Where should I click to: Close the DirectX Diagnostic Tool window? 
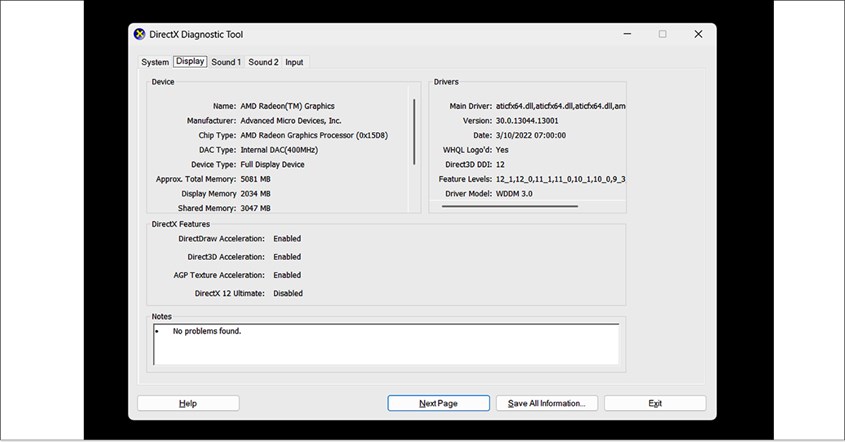pyautogui.click(x=698, y=34)
